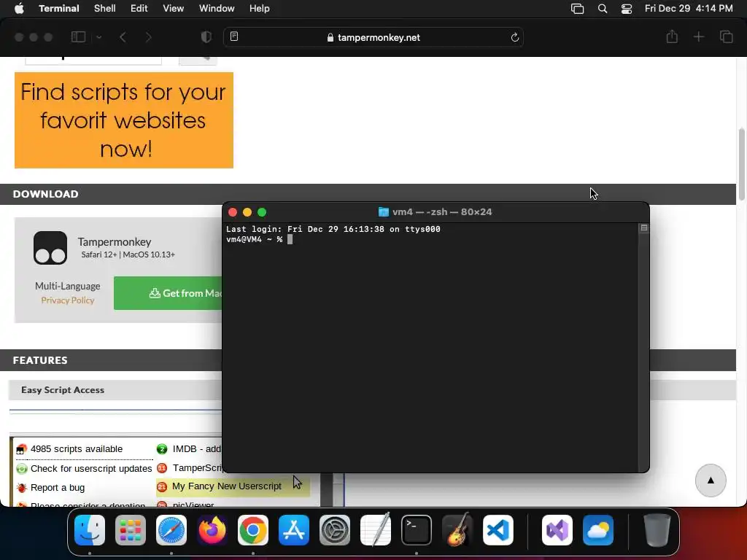Click the Terminal window title folder icon

coord(383,212)
